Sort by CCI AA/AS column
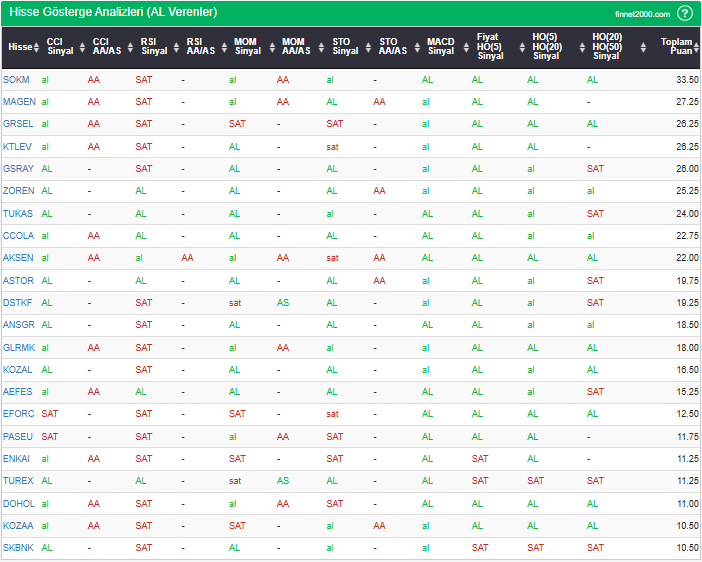702x562 pixels. [x=106, y=47]
